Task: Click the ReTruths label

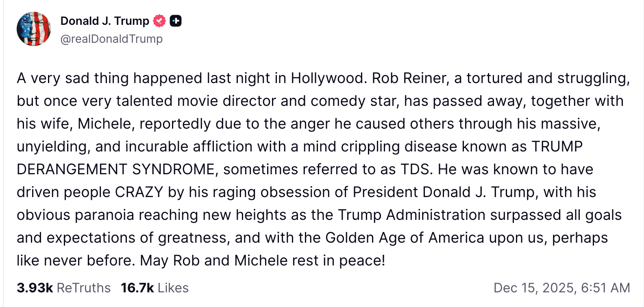Action: [x=83, y=288]
